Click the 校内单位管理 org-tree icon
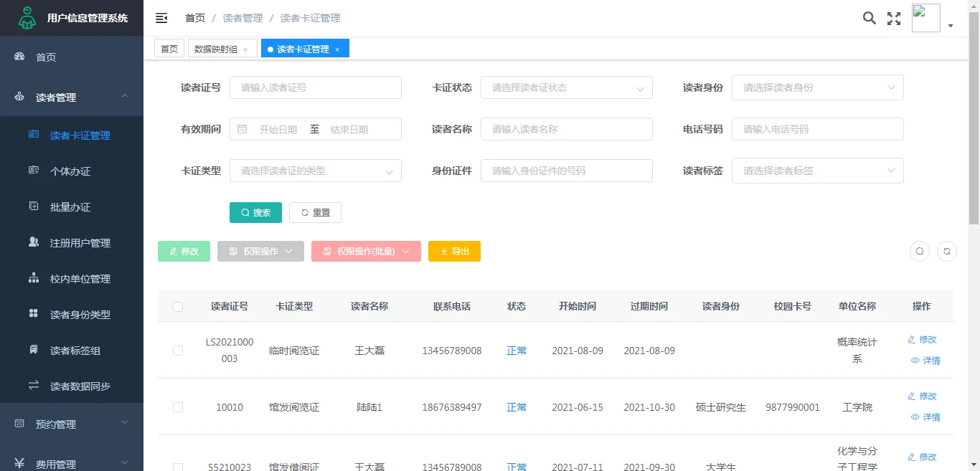This screenshot has height=471, width=980. (x=34, y=277)
